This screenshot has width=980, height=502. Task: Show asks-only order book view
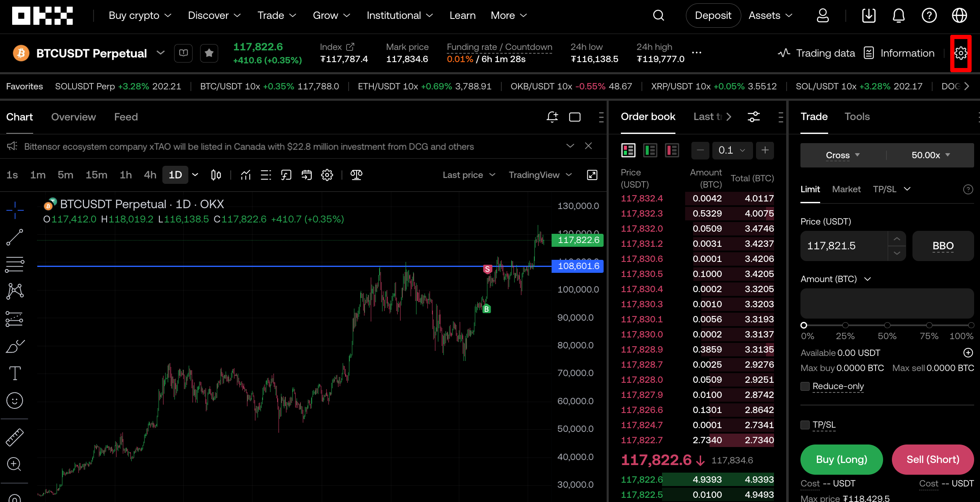672,150
